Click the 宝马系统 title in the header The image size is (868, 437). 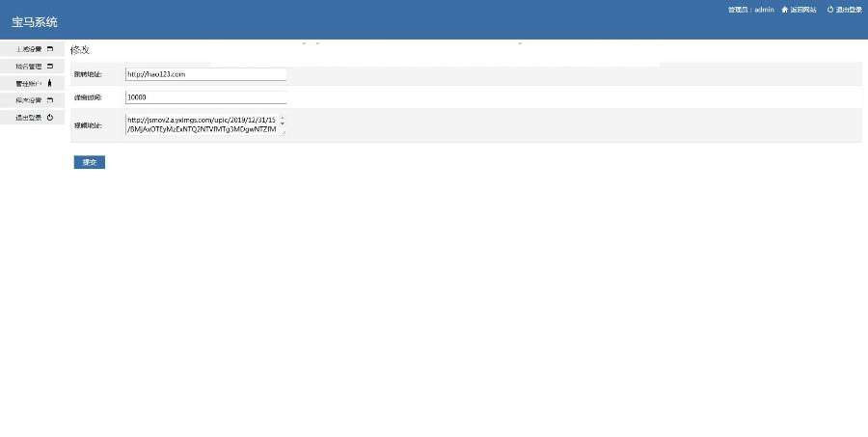click(x=35, y=21)
